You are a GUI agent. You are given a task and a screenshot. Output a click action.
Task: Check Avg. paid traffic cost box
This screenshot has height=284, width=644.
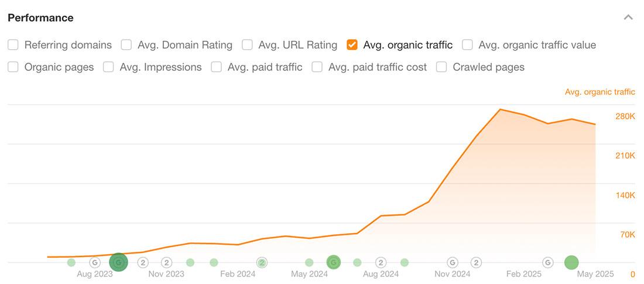coord(317,67)
